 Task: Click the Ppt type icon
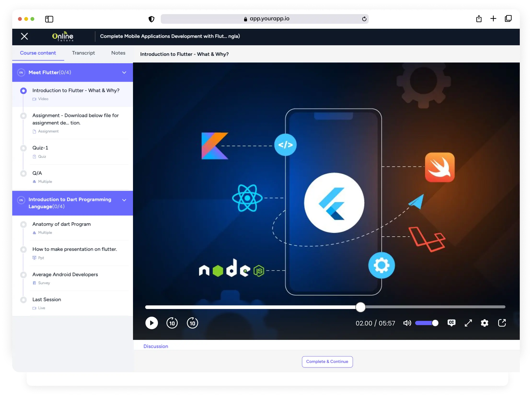[x=34, y=258]
